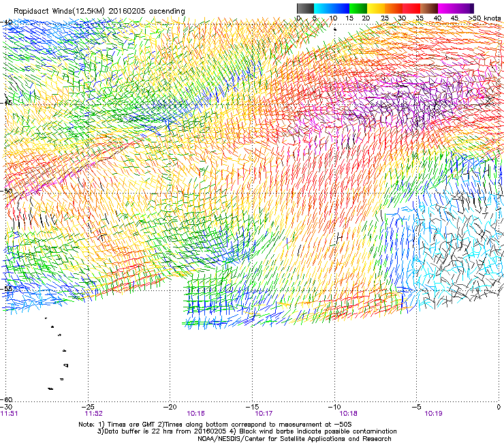Click the purple '10:18' time label
Image resolution: width=504 pixels, height=443 pixels.
pyautogui.click(x=349, y=414)
